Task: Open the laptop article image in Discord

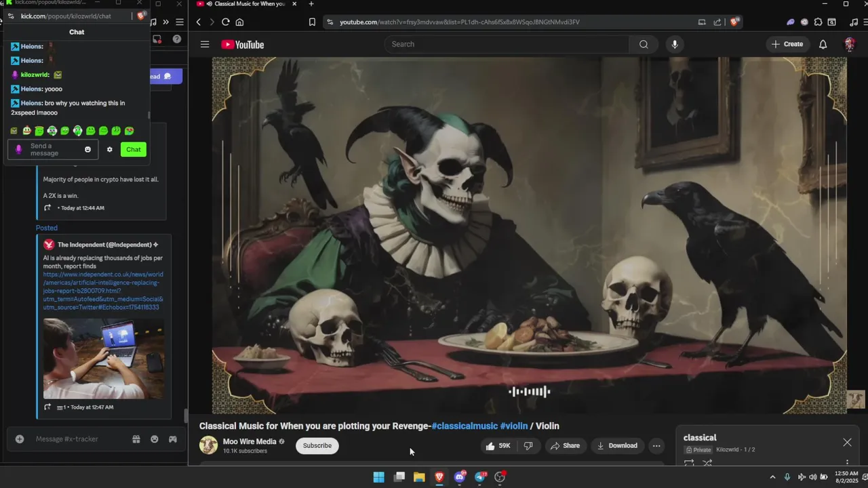Action: click(104, 359)
